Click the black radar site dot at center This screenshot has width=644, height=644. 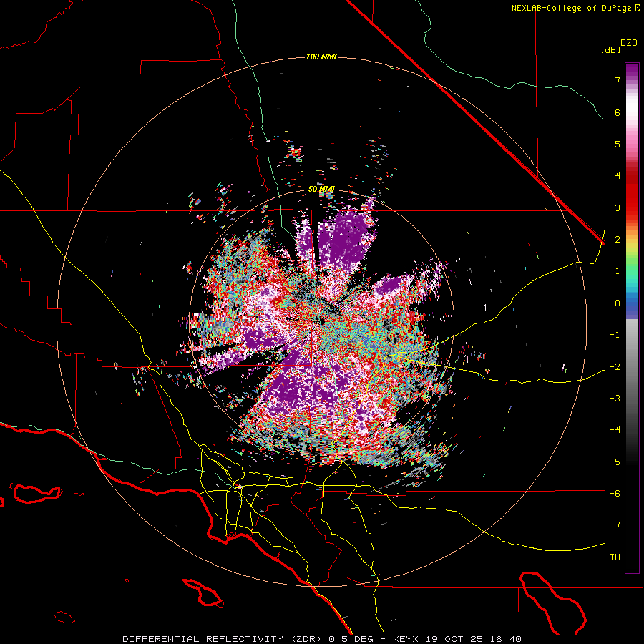click(322, 321)
